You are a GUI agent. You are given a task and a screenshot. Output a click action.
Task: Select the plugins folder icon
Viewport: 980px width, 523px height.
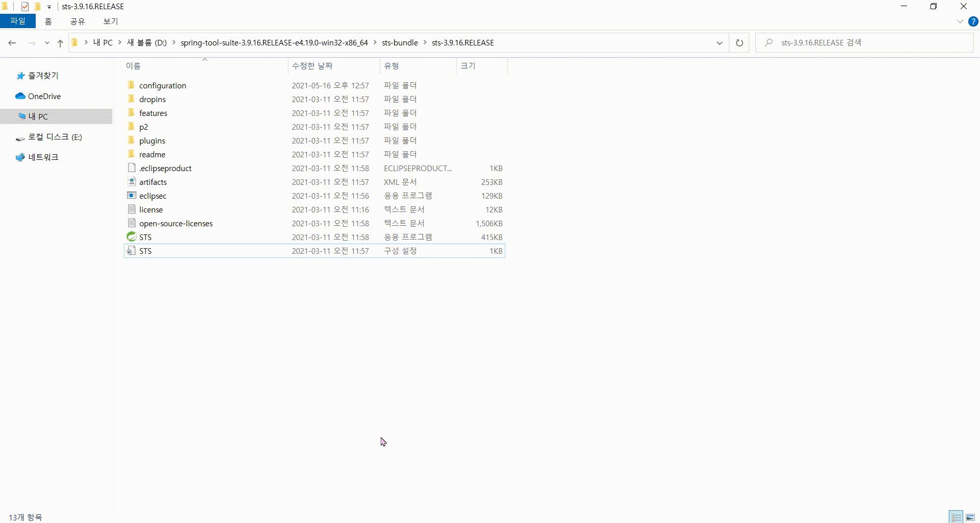131,140
